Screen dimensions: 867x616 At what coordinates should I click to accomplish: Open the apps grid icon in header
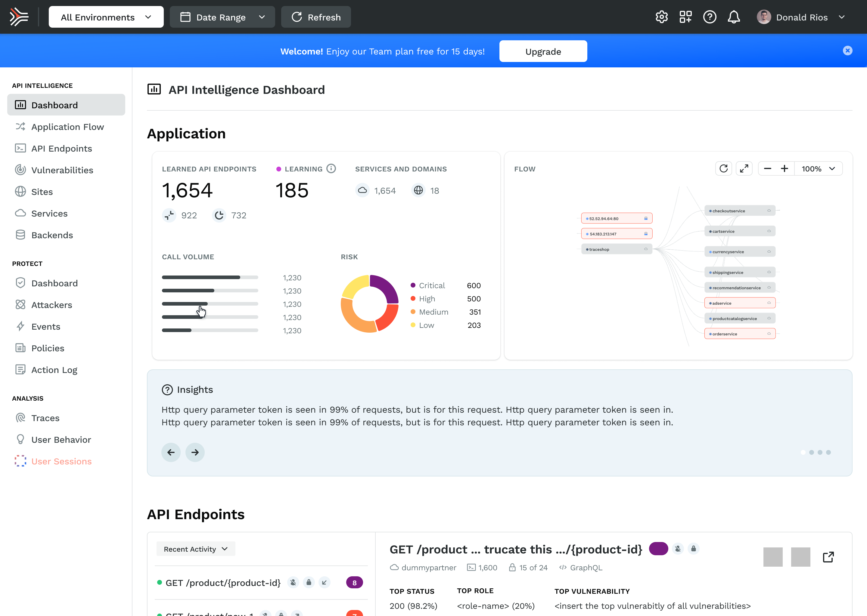click(685, 17)
